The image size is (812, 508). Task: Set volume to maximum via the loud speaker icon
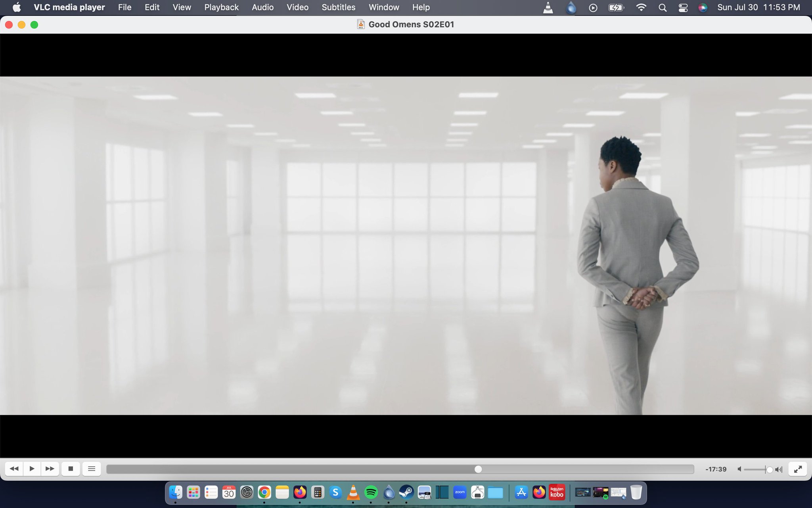[779, 470]
